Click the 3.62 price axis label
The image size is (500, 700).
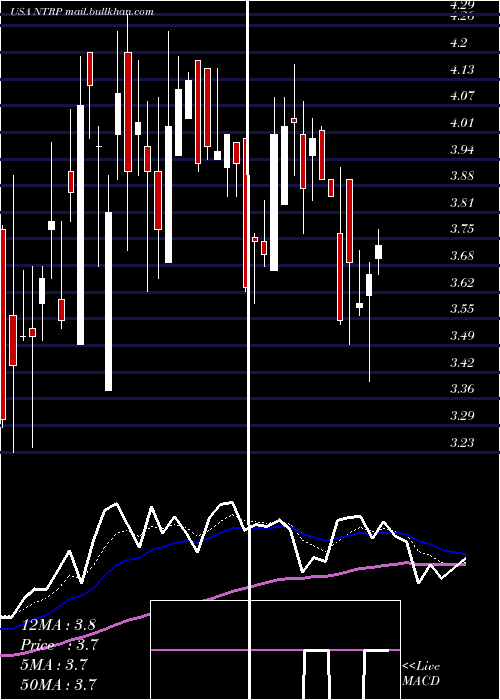tap(462, 283)
